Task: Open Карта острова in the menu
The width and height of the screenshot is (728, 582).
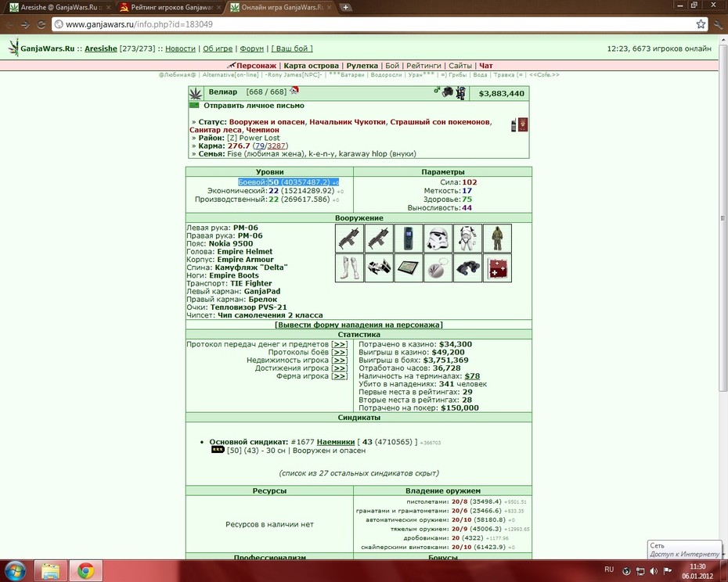Action: click(311, 66)
